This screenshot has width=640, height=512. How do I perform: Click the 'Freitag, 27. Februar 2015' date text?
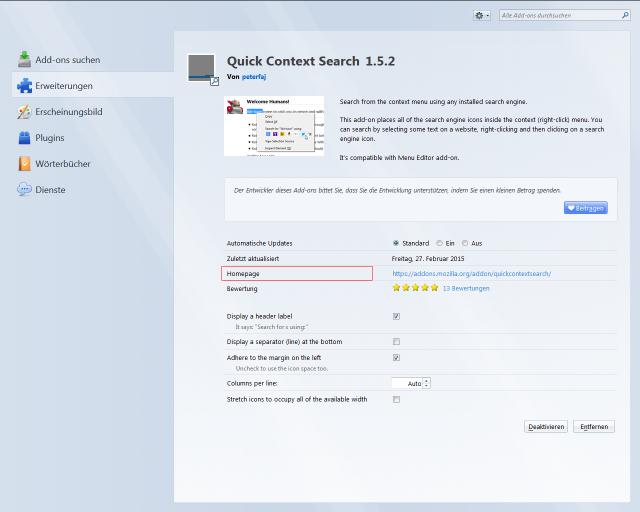tap(428, 258)
